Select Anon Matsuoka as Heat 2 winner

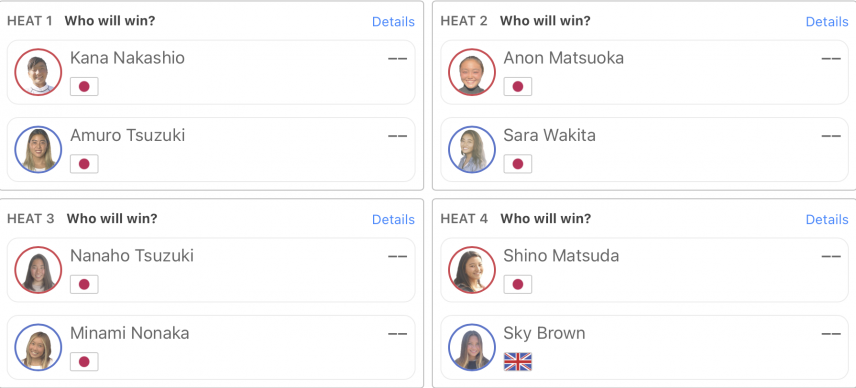coord(644,72)
